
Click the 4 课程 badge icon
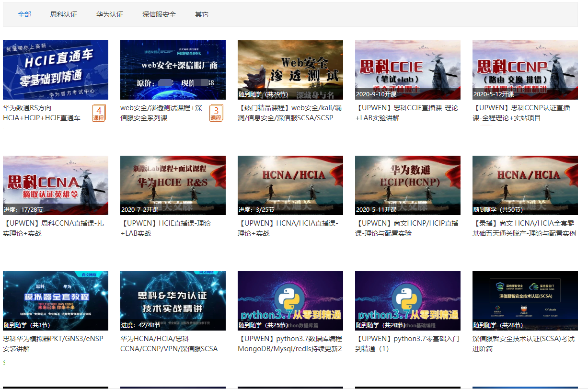coord(99,113)
